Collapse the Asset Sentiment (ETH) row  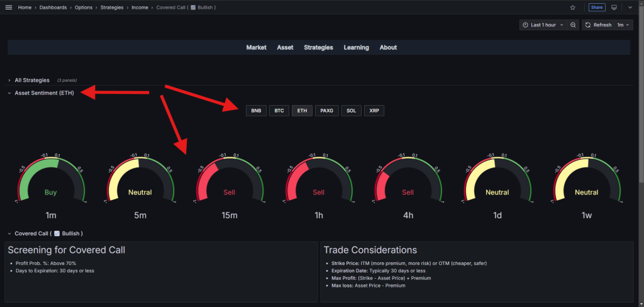pos(45,93)
